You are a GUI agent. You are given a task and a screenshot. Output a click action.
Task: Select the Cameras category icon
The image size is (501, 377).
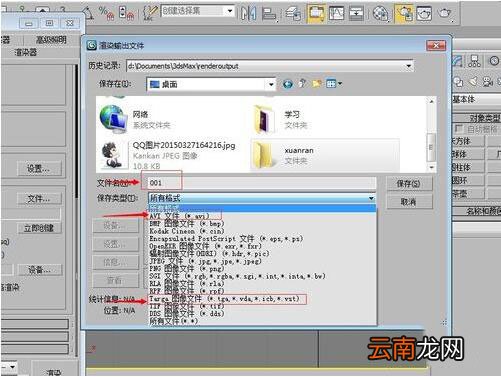pos(488,82)
